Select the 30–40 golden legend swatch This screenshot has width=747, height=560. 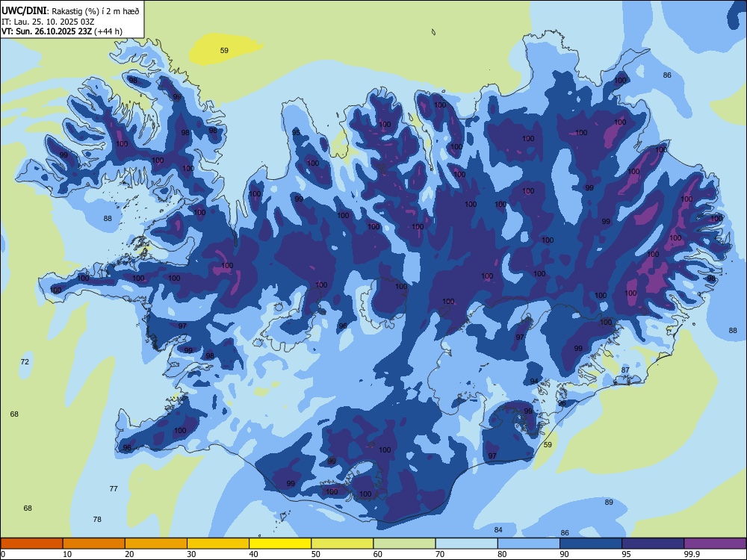tap(218, 544)
